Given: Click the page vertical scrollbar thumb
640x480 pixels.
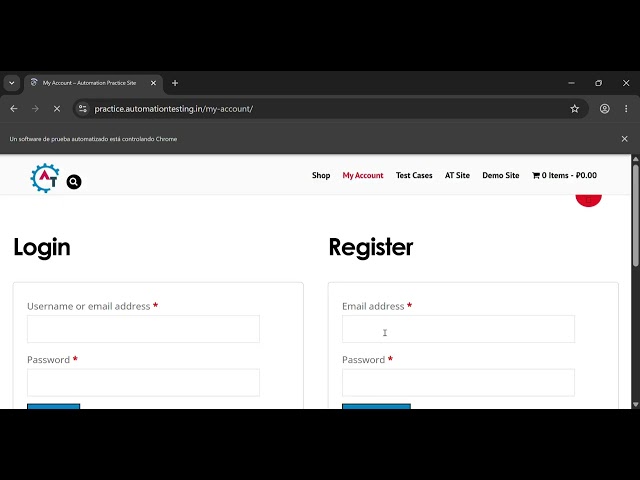Looking at the screenshot, I should pyautogui.click(x=636, y=216).
